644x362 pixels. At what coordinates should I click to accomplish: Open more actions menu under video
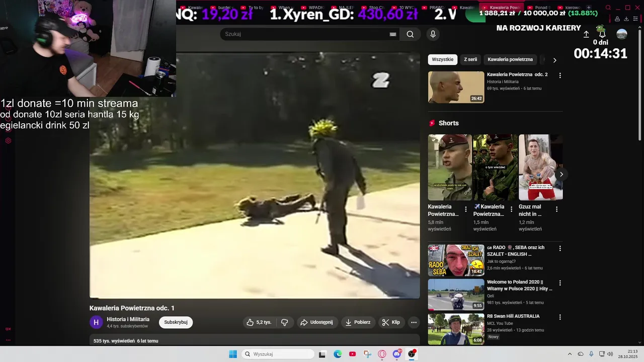pos(414,322)
